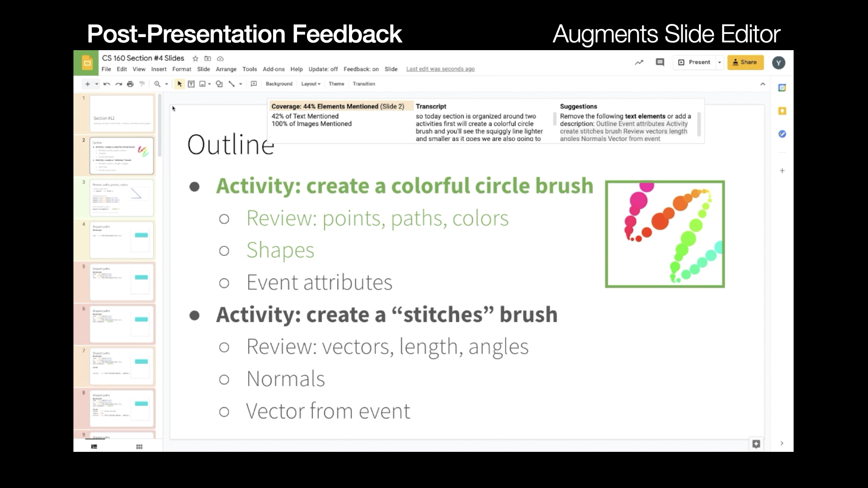
Task: Expand the Layout dropdown in toolbar
Action: tap(310, 84)
